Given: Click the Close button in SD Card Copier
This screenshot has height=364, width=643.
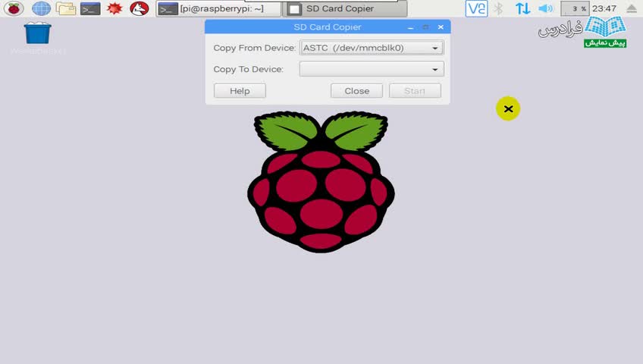Looking at the screenshot, I should pos(357,91).
